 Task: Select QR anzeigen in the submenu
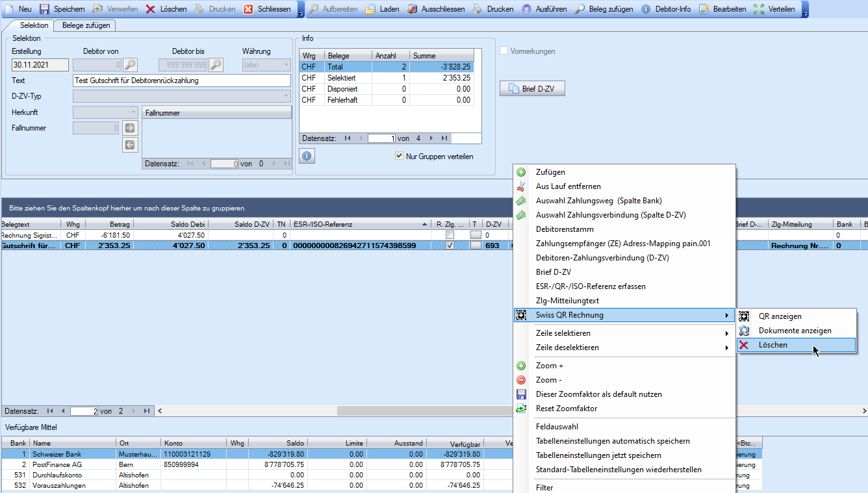click(x=780, y=316)
